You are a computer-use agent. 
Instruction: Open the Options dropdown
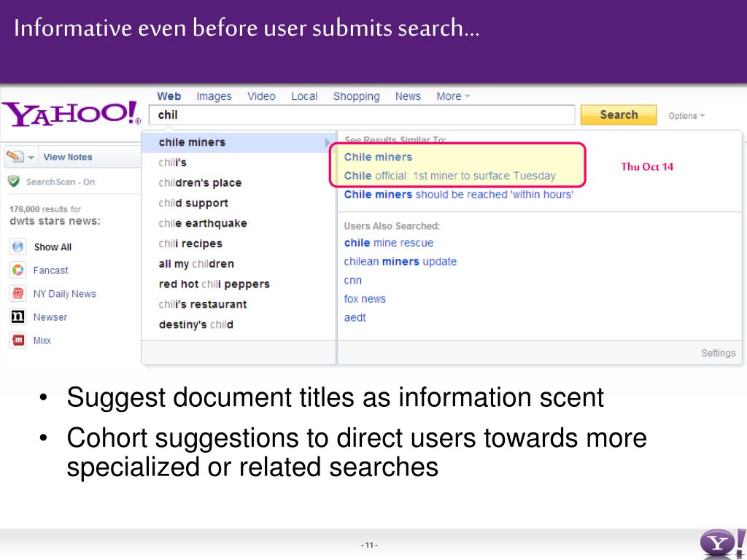[686, 116]
